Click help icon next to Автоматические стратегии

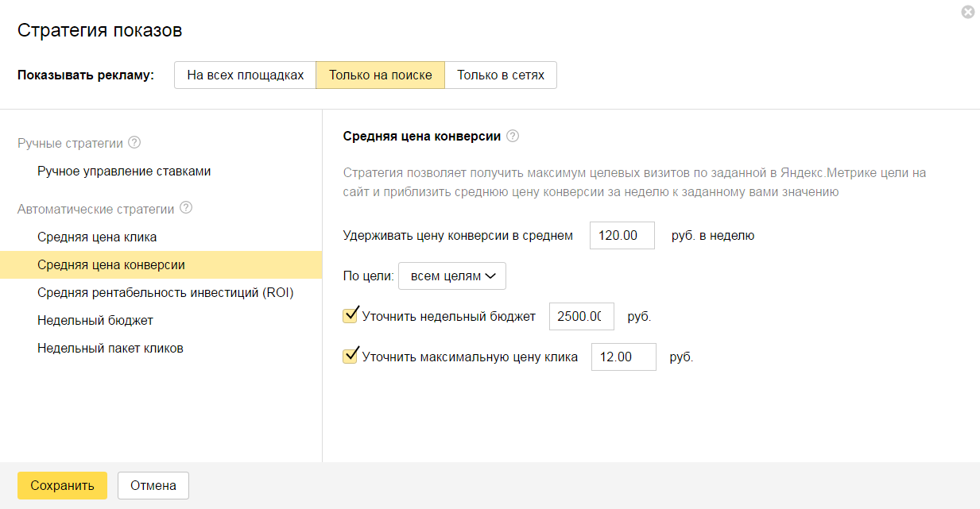tap(186, 209)
